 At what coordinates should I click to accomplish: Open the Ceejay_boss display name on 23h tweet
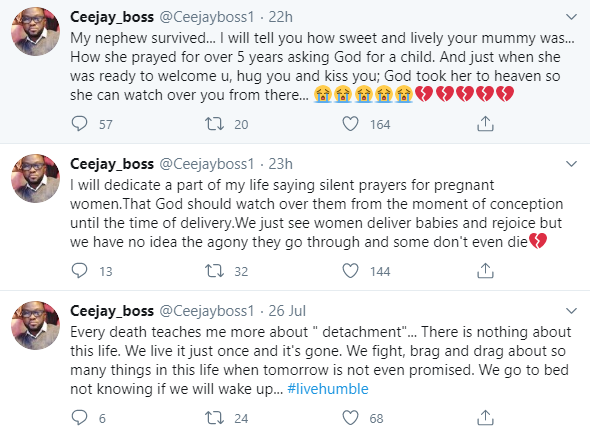pos(112,164)
